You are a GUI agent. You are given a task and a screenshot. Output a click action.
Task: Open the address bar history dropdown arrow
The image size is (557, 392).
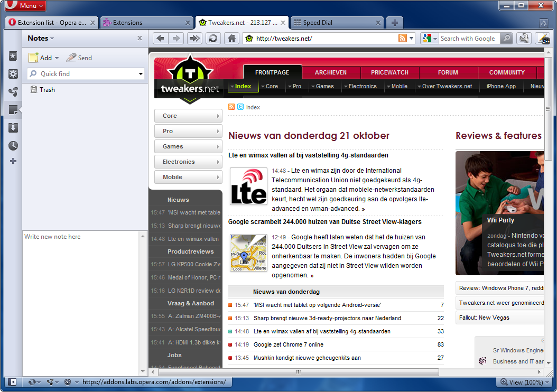point(412,39)
